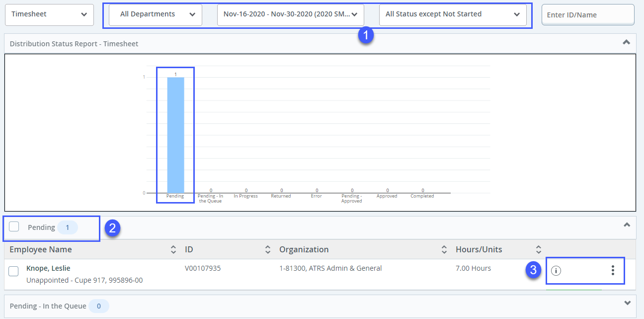The width and height of the screenshot is (644, 319).
Task: Tick the checkbox for Knope, Leslie
Action: pos(14,271)
